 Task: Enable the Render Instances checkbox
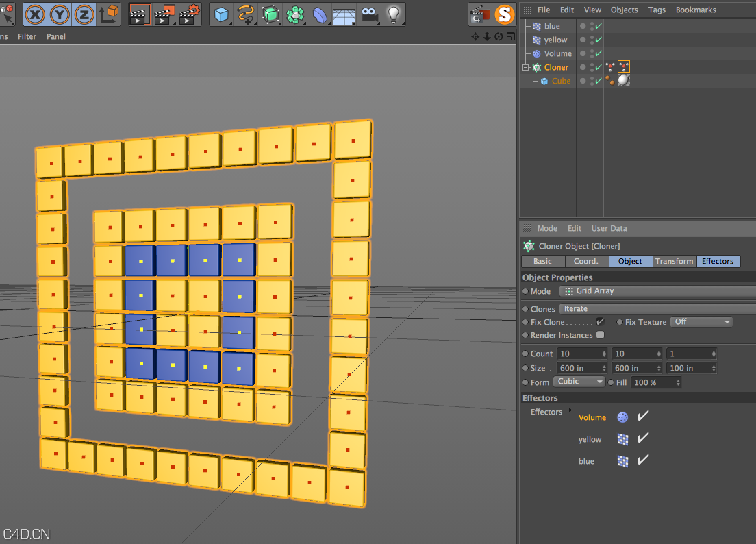pos(601,335)
